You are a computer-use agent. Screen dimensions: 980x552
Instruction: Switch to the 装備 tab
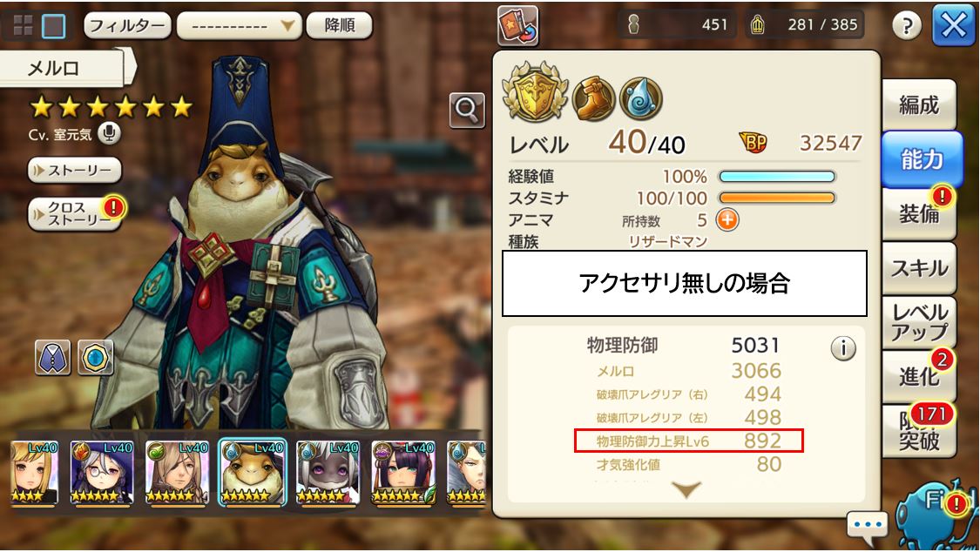tap(919, 213)
